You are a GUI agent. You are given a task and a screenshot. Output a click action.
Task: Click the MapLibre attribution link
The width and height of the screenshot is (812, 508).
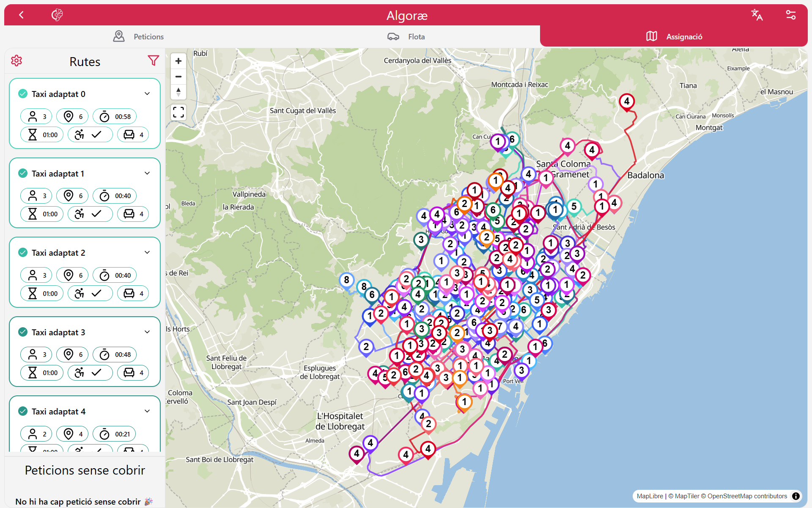650,496
